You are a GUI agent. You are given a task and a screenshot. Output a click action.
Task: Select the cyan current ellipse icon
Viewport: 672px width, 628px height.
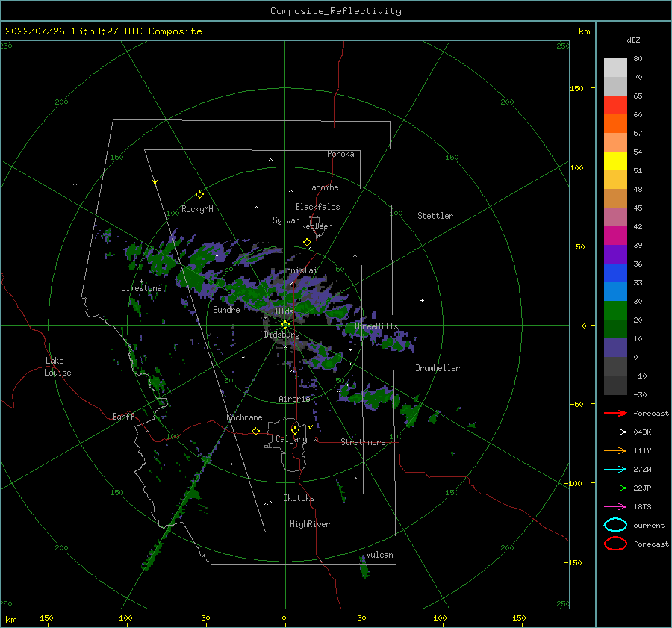tap(615, 525)
